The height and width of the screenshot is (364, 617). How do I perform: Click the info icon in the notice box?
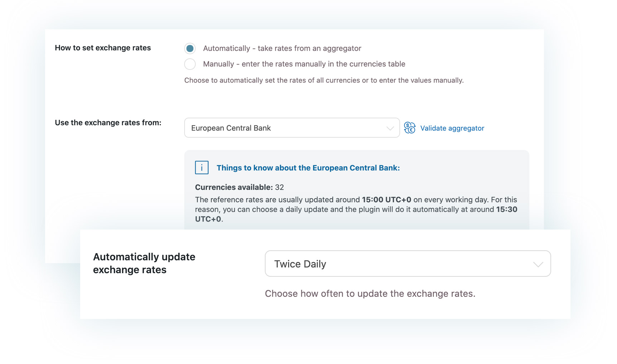[202, 167]
